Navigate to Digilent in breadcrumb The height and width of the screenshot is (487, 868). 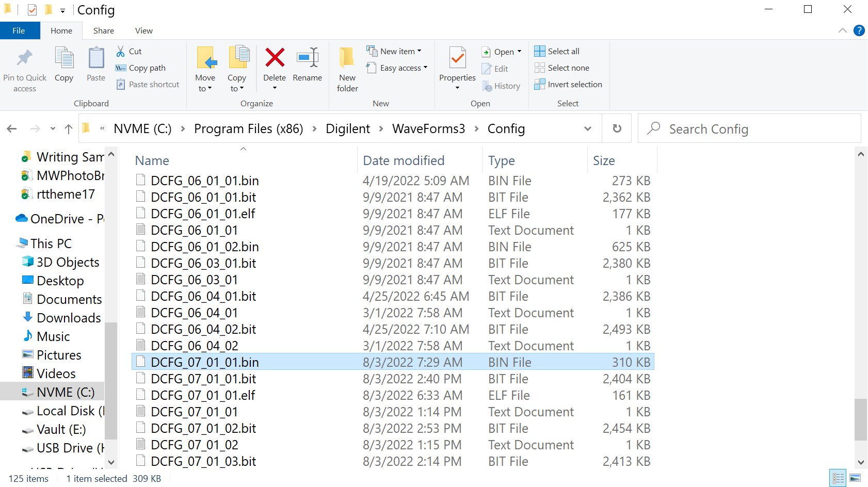348,128
